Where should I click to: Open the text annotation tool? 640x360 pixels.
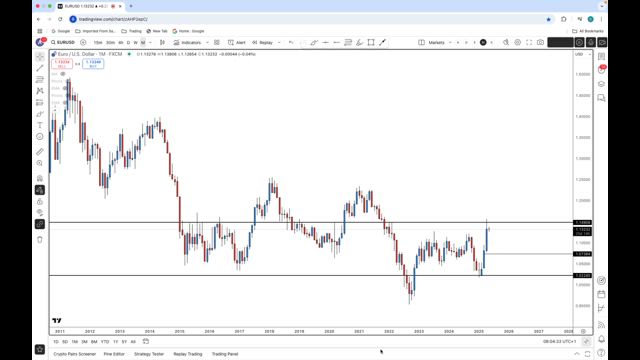(x=40, y=125)
